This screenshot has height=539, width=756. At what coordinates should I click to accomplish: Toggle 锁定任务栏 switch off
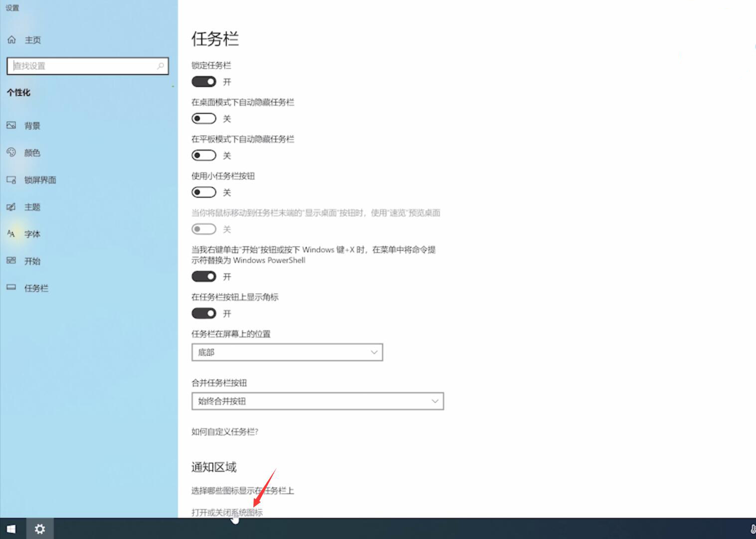click(x=204, y=81)
